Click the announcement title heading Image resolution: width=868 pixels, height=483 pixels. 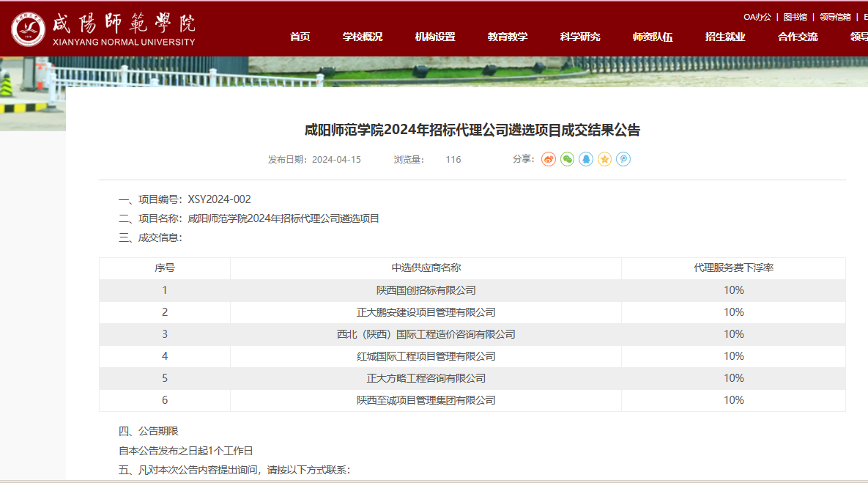pyautogui.click(x=472, y=130)
